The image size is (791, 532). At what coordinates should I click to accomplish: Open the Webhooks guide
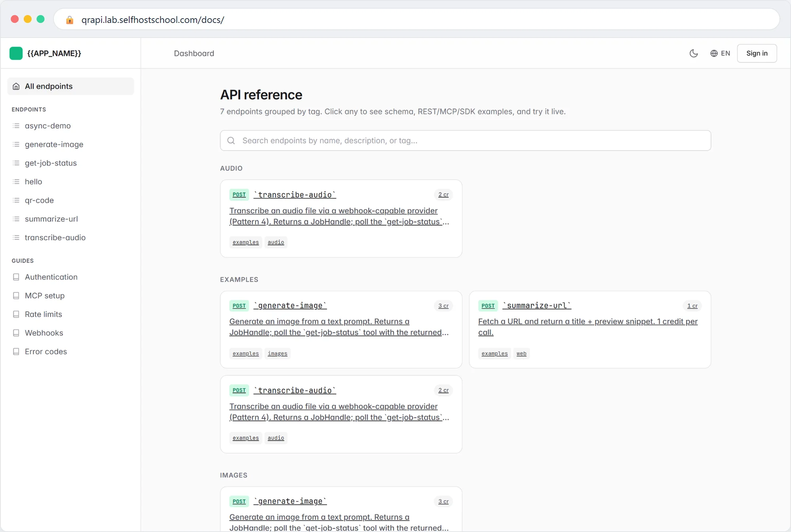pos(44,332)
